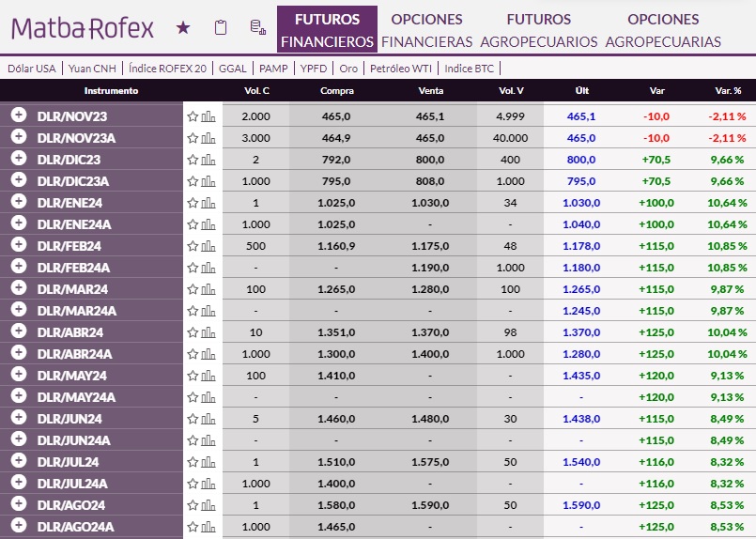Select the Yuan CNH filter link
Screen dimensions: 756x539
[x=93, y=69]
